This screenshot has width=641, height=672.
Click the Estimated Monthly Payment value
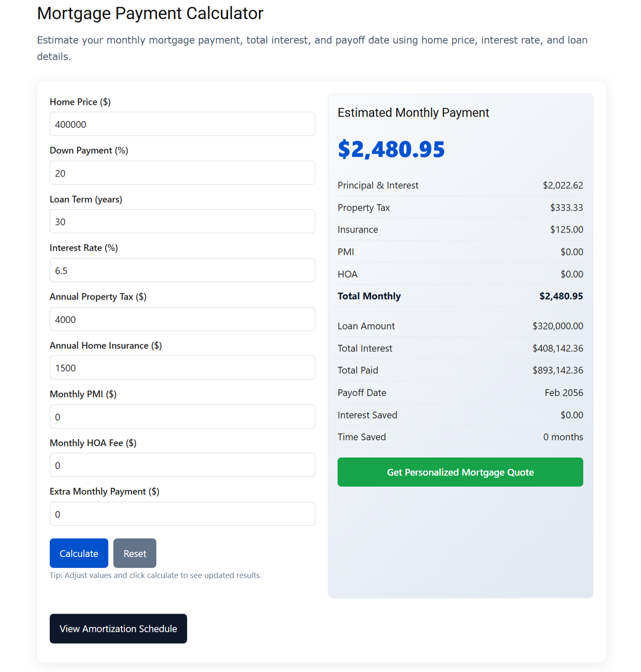point(391,149)
